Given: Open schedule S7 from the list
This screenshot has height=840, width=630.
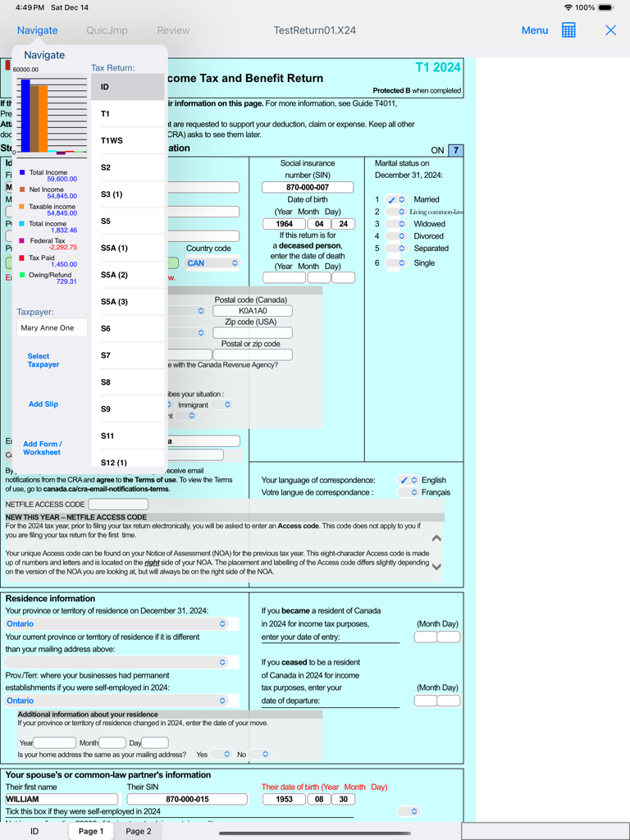Looking at the screenshot, I should pyautogui.click(x=127, y=354).
